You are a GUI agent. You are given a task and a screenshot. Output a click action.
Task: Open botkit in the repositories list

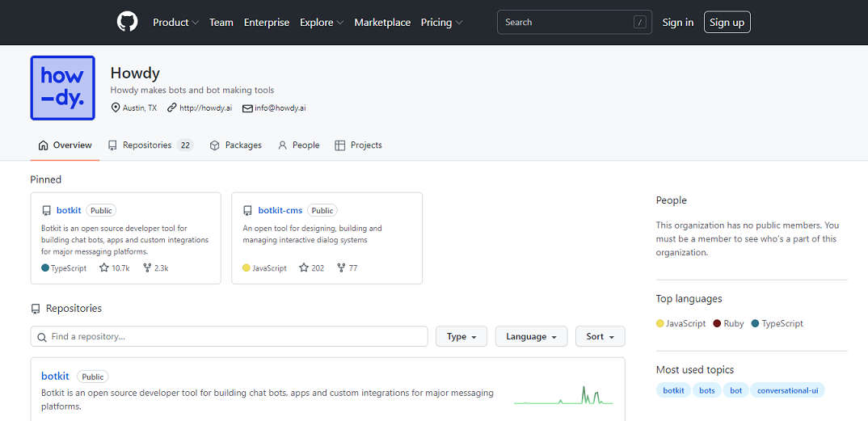coord(55,377)
